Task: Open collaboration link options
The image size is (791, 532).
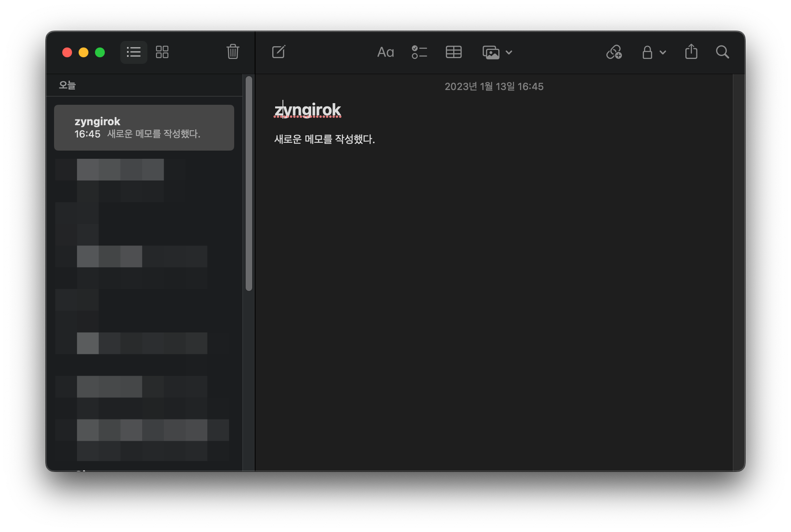Action: (614, 52)
